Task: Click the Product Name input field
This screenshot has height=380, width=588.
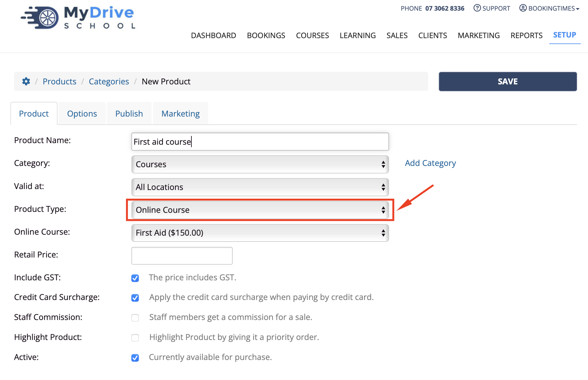Action: (260, 142)
